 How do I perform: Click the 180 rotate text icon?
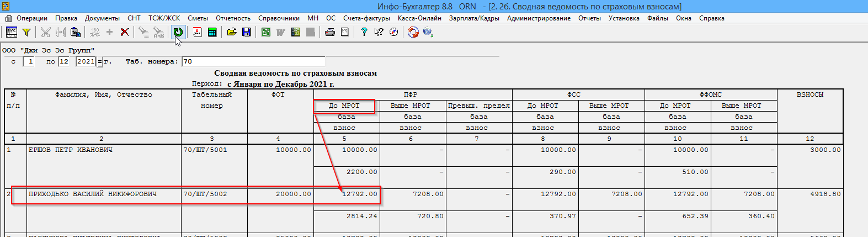95,32
